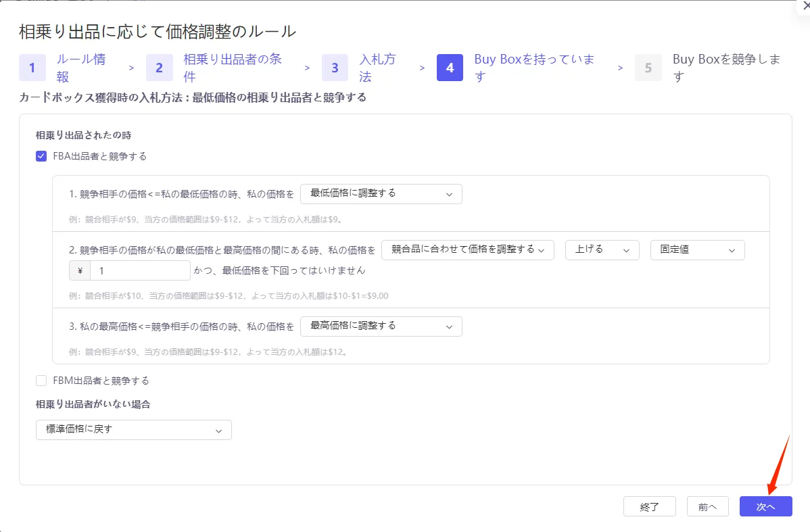Close the rule dialog with X
The image size is (810, 532).
[x=805, y=5]
